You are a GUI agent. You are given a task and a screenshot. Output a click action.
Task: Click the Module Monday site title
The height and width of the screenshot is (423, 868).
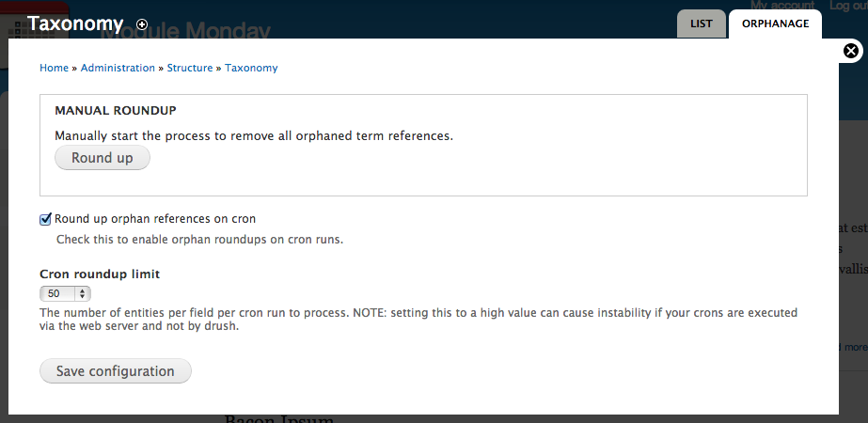pos(185,30)
